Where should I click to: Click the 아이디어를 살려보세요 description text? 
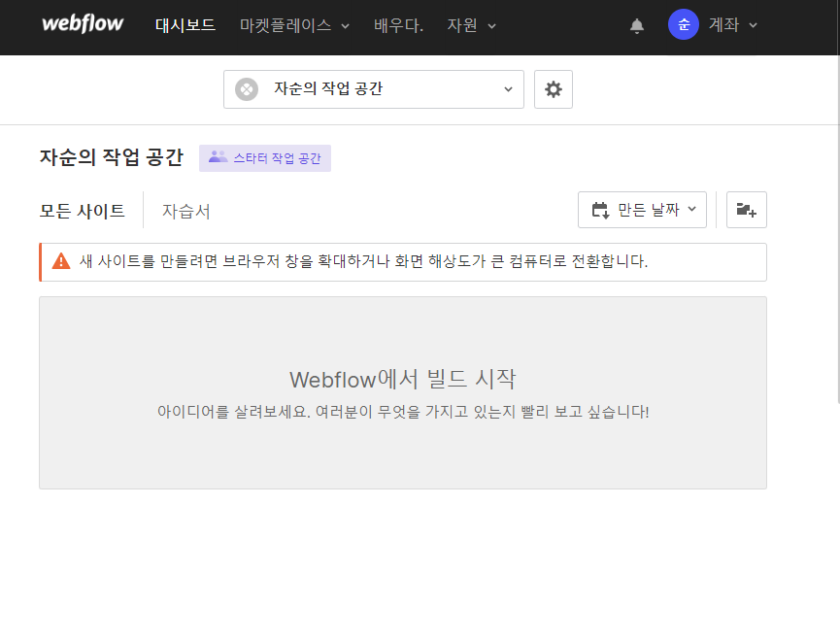pos(403,412)
